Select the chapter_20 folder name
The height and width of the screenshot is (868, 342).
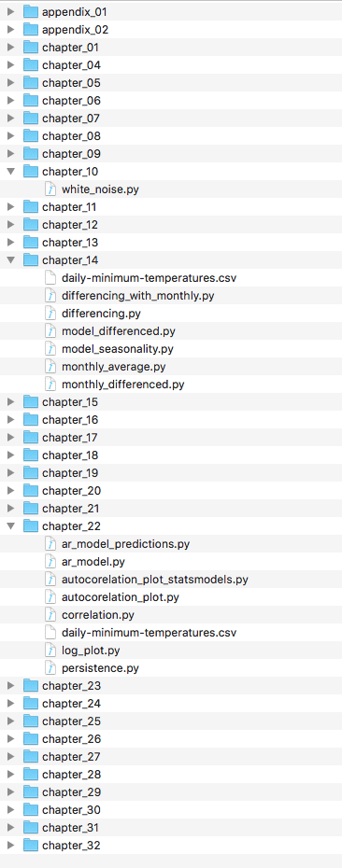[72, 490]
